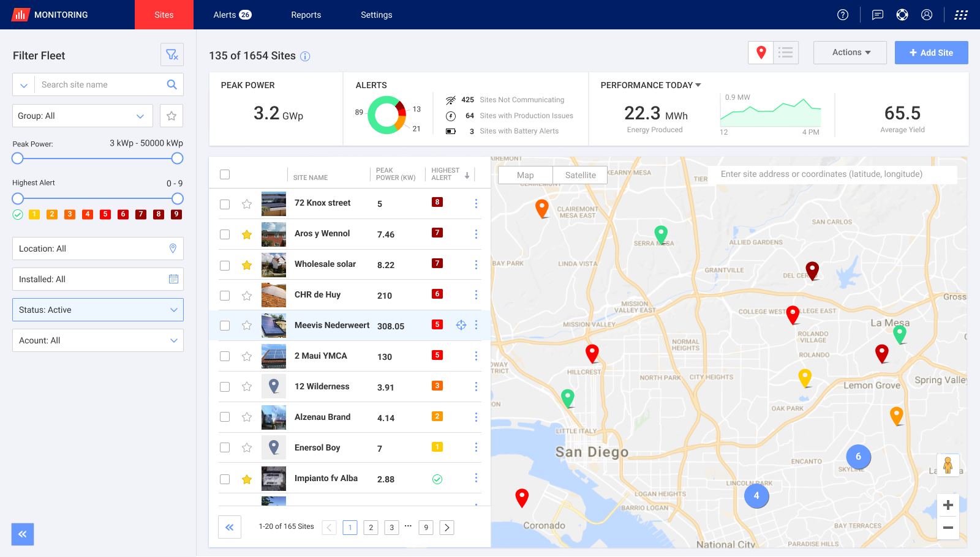Click the red pin near Coronado
The height and width of the screenshot is (557, 980).
click(522, 498)
